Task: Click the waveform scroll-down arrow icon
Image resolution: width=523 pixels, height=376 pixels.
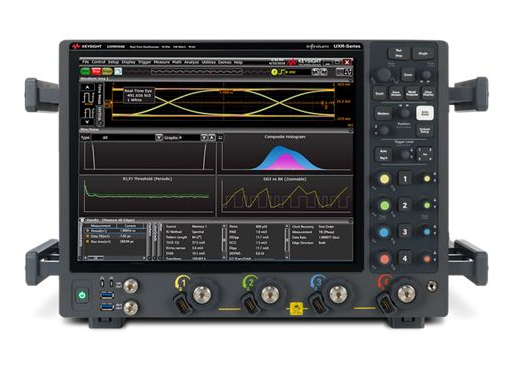Action: tap(87, 122)
